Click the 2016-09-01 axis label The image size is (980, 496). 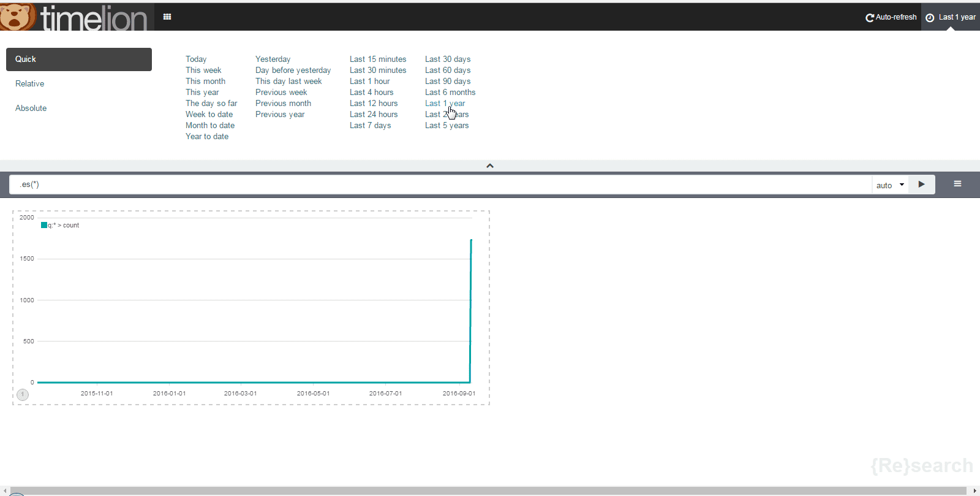coord(459,394)
